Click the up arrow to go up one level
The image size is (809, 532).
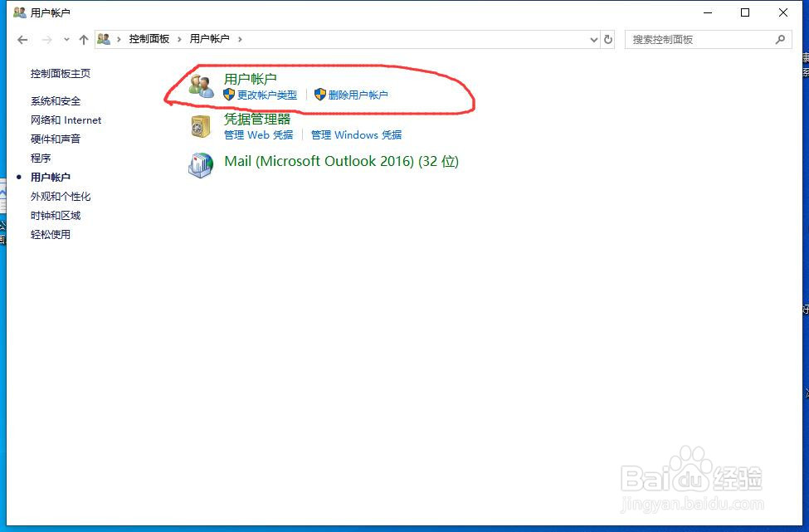click(x=84, y=38)
